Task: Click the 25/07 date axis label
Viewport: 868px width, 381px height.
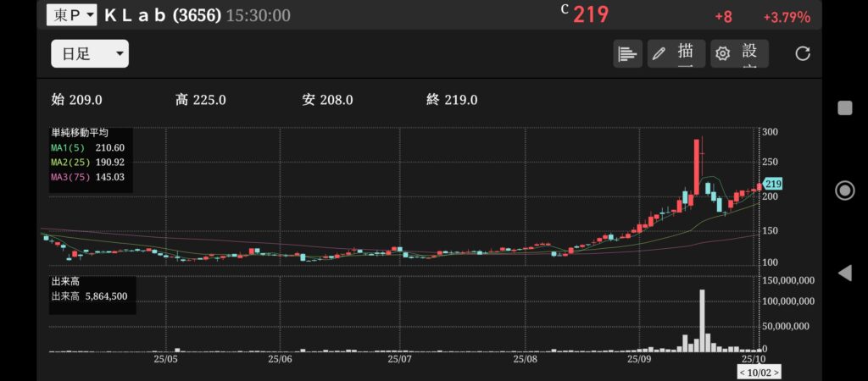Action: coord(399,360)
